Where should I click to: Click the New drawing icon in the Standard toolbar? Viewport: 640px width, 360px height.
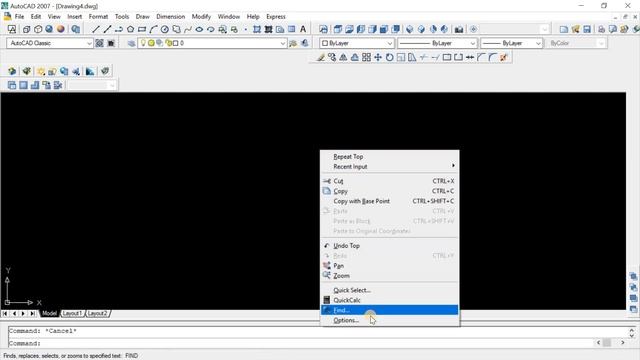564,29
